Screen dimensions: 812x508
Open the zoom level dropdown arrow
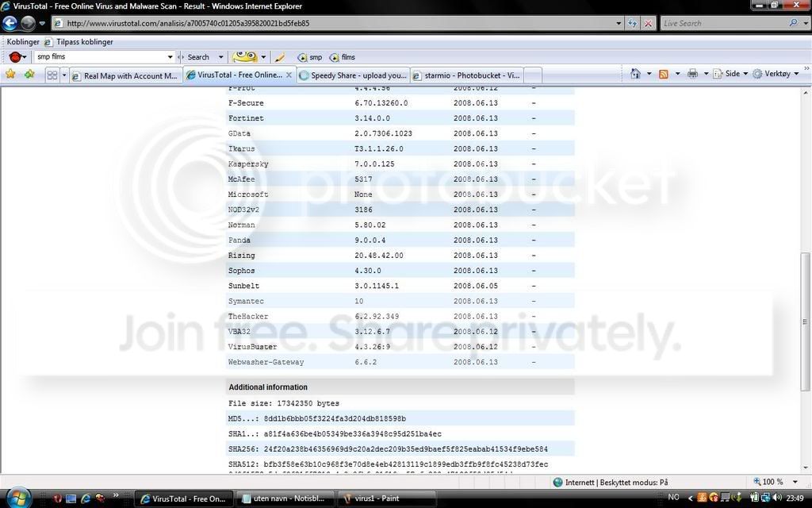pos(795,482)
